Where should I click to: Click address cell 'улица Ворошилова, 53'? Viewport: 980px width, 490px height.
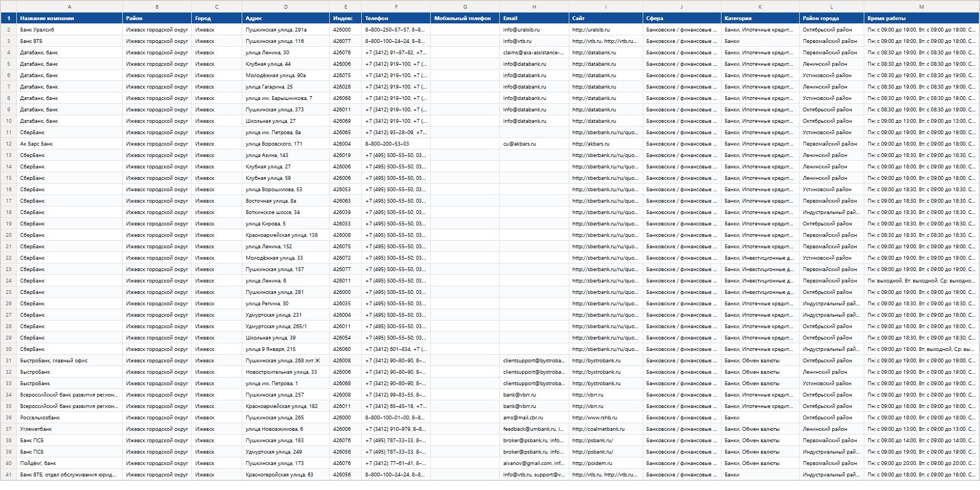pyautogui.click(x=286, y=190)
